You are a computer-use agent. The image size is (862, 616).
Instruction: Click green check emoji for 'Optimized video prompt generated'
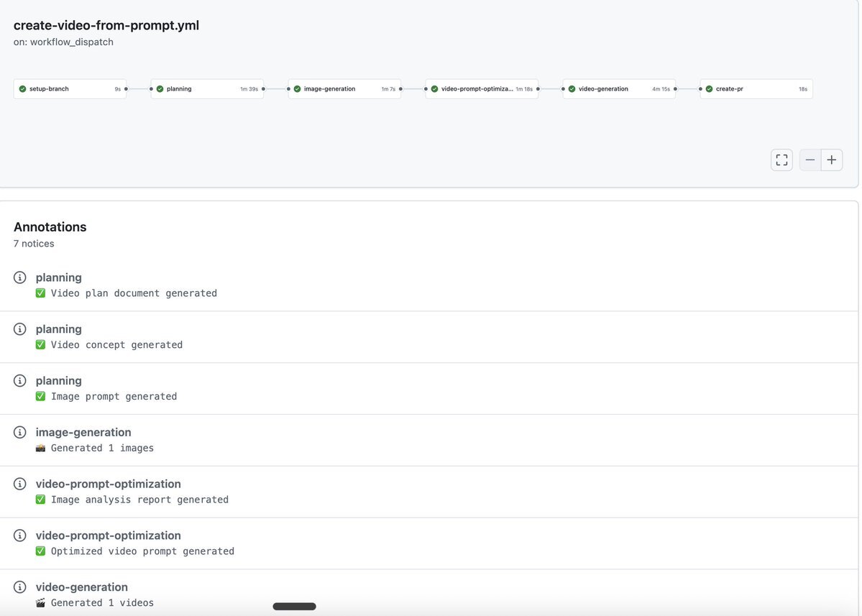tap(41, 552)
